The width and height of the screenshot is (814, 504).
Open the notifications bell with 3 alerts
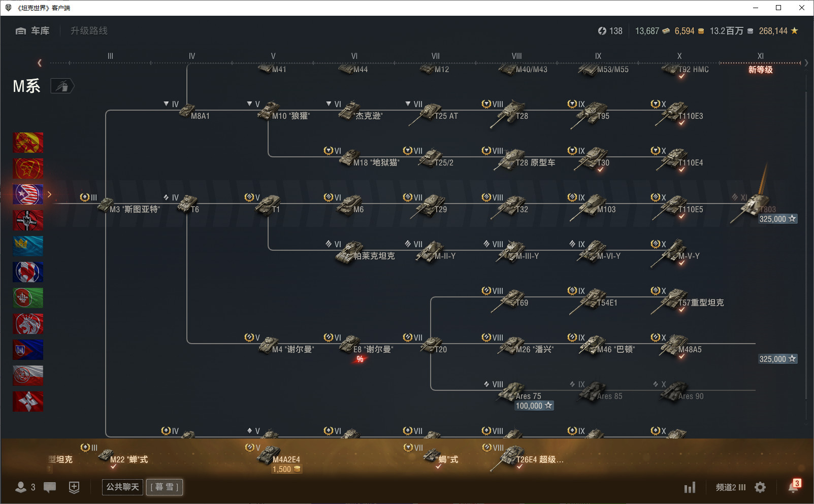point(794,486)
